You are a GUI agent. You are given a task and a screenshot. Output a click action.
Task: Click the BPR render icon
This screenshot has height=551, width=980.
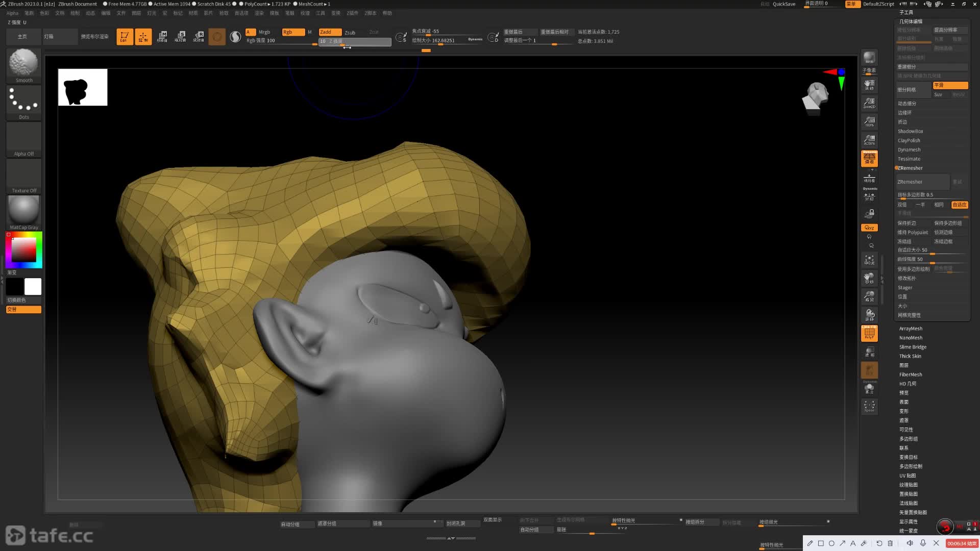click(x=869, y=57)
